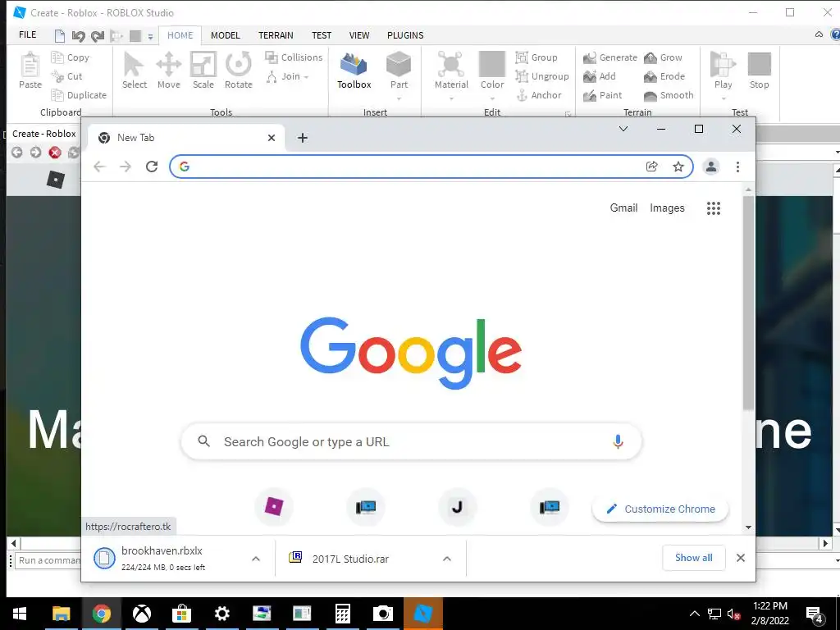This screenshot has height=630, width=840.
Task: Choose the Select tool
Action: pyautogui.click(x=134, y=71)
